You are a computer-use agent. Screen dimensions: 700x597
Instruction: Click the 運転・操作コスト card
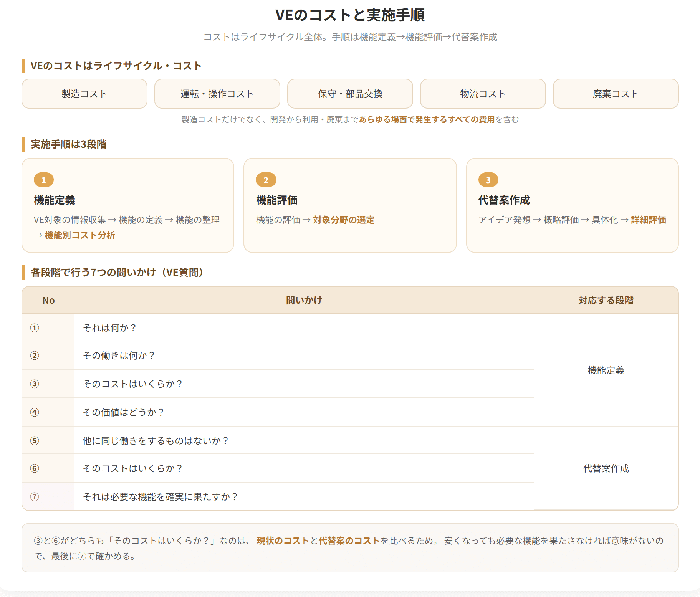click(217, 94)
